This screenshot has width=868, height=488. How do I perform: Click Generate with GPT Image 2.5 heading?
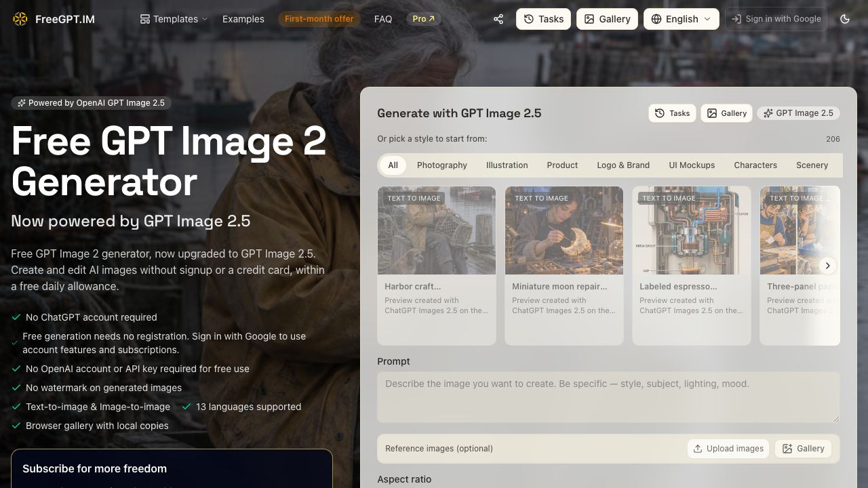459,113
